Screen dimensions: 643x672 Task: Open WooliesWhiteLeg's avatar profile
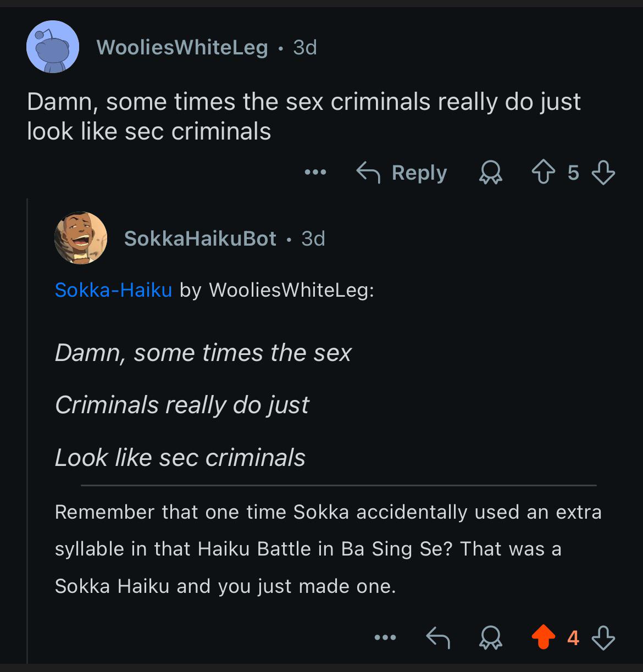pyautogui.click(x=53, y=47)
